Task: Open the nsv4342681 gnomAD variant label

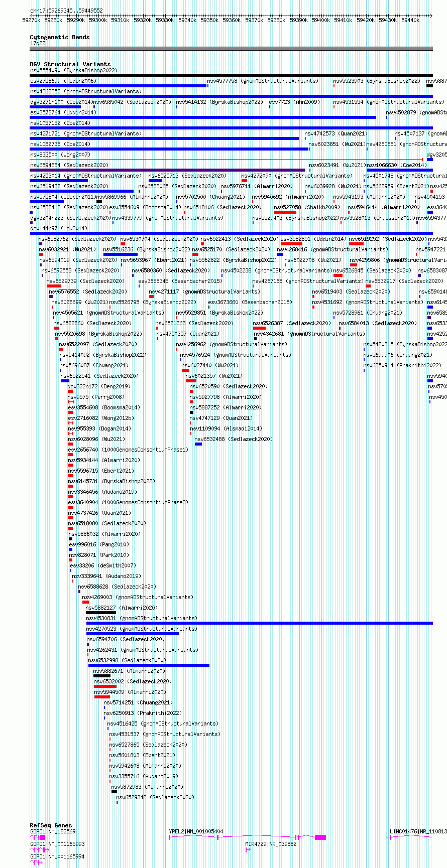Action: [x=309, y=334]
